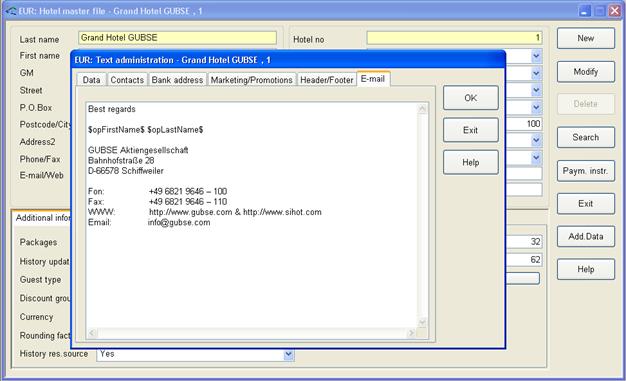Open the Contacts tab
626x381 pixels.
(x=127, y=80)
